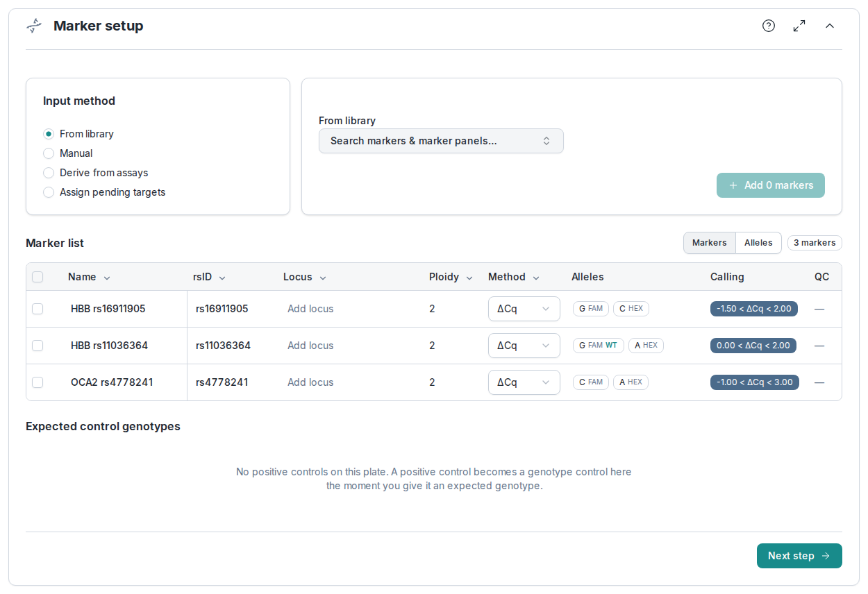The height and width of the screenshot is (594, 868).
Task: Click the DNA marker setup icon
Action: pos(34,26)
